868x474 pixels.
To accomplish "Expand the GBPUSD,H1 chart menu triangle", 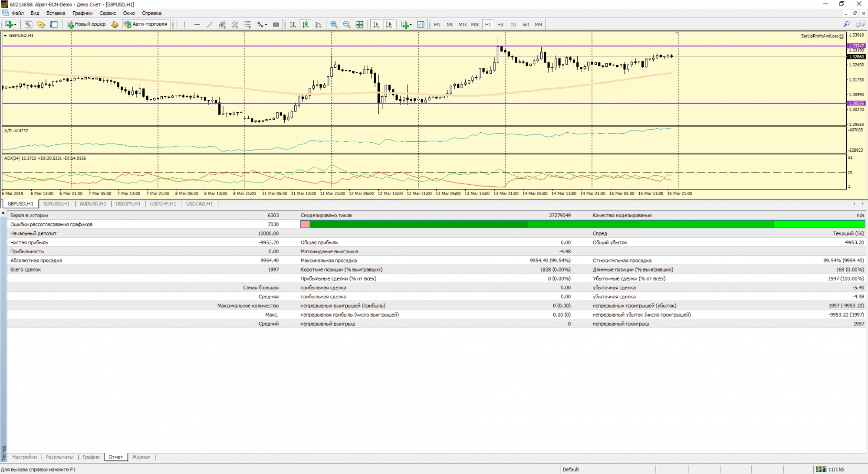I will (x=5, y=36).
